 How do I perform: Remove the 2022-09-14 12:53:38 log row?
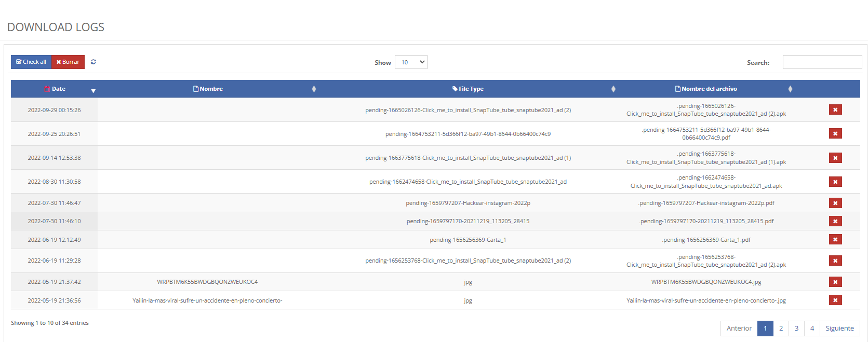[x=835, y=158]
